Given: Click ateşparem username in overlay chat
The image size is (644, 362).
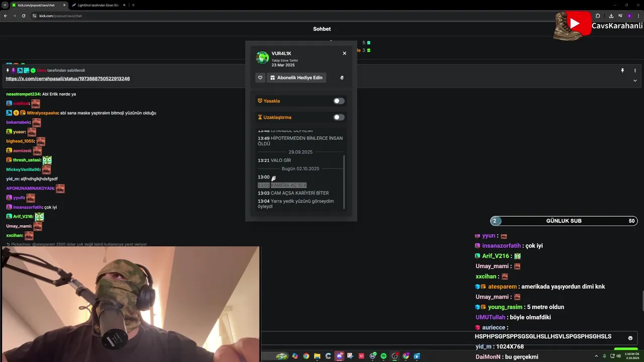Looking at the screenshot, I should tap(503, 287).
